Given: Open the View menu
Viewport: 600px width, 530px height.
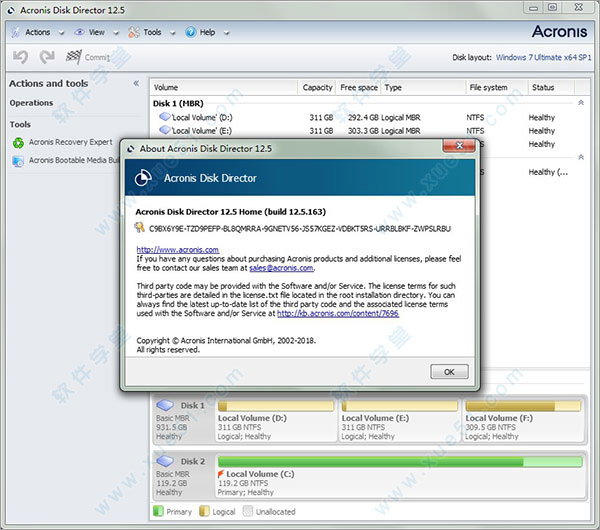Looking at the screenshot, I should (x=95, y=32).
